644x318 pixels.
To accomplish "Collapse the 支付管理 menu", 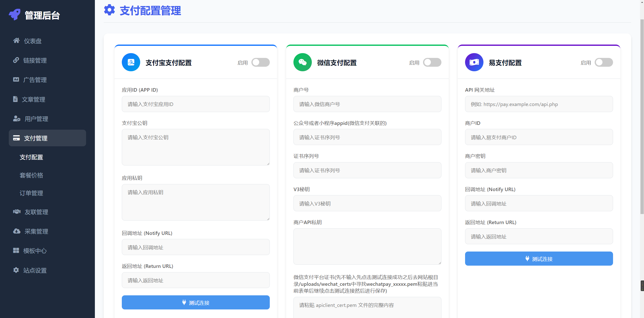I will [x=47, y=138].
